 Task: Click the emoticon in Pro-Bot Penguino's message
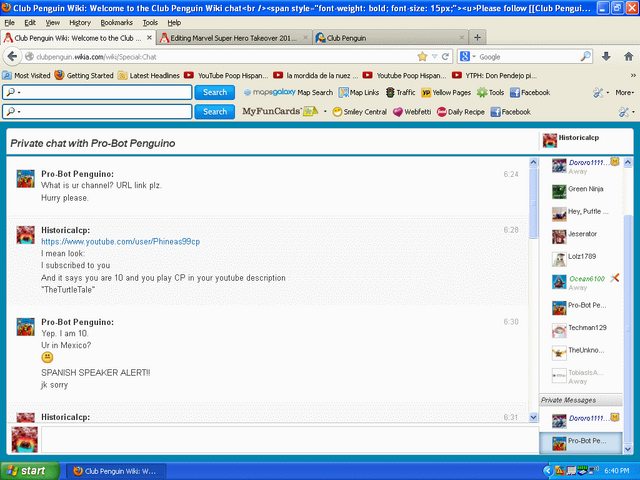pyautogui.click(x=47, y=358)
